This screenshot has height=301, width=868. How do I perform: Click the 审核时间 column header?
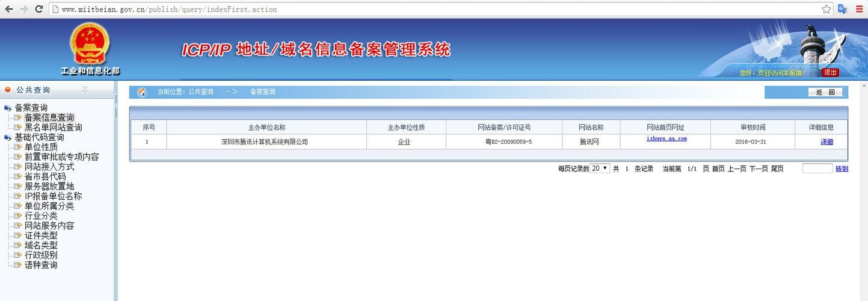point(753,127)
